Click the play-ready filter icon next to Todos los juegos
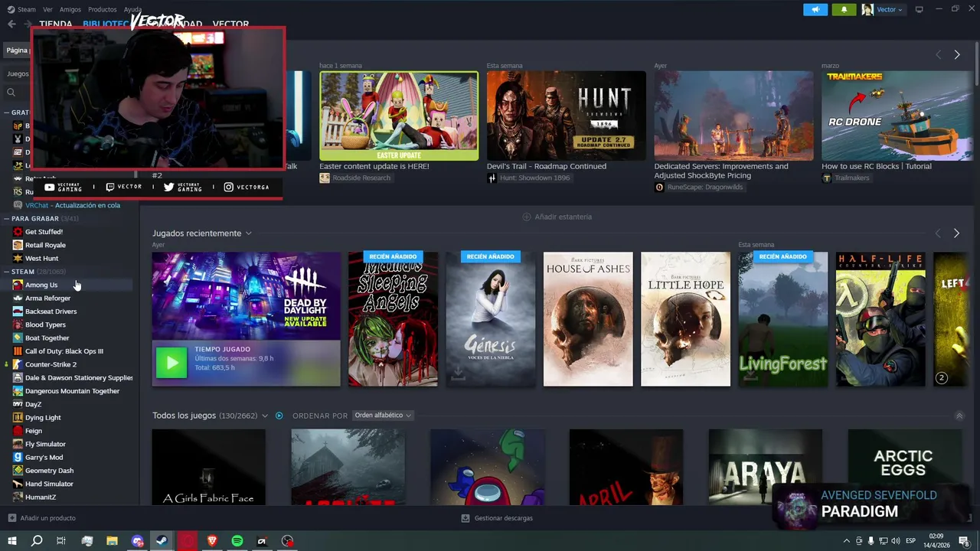Screen dimensions: 980x551 pyautogui.click(x=279, y=416)
